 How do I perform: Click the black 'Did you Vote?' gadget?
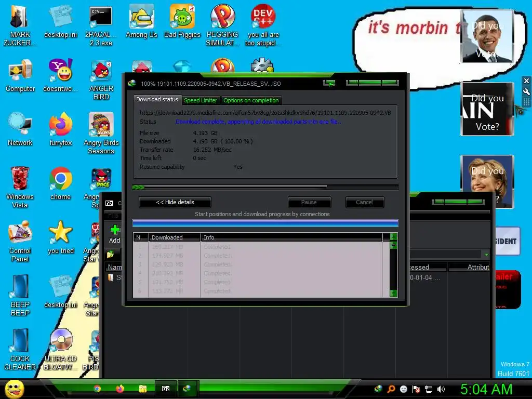point(487,109)
